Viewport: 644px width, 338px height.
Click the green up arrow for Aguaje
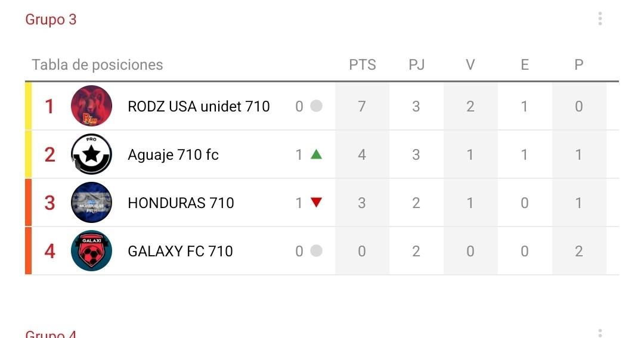coord(316,154)
